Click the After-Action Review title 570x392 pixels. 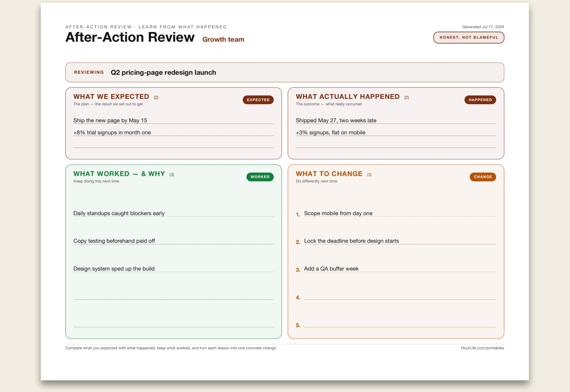[130, 37]
